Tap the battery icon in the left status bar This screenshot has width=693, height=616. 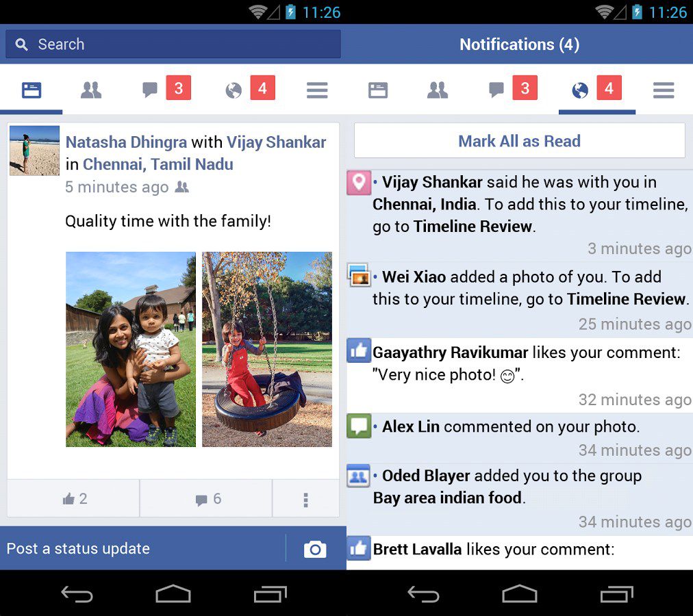(290, 12)
